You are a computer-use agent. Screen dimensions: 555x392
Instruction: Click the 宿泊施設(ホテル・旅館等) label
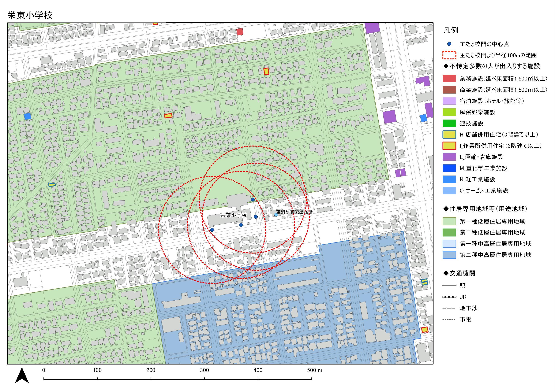[492, 101]
